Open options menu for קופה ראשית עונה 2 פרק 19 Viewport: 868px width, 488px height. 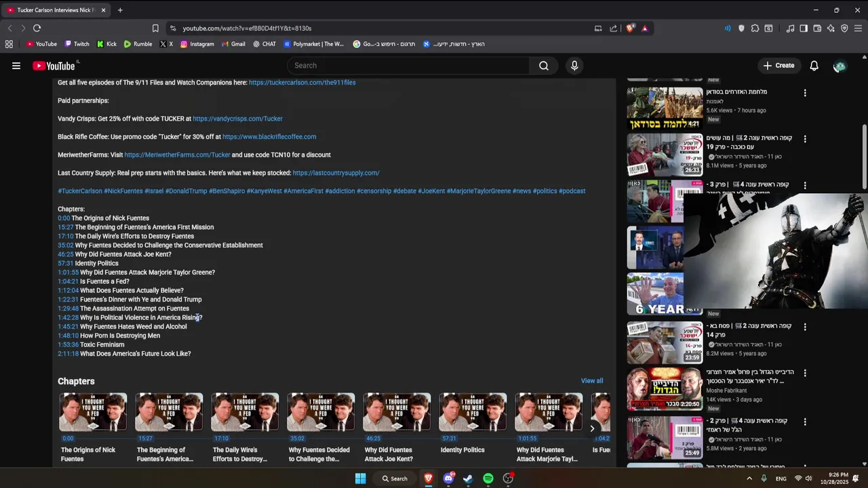pyautogui.click(x=805, y=139)
